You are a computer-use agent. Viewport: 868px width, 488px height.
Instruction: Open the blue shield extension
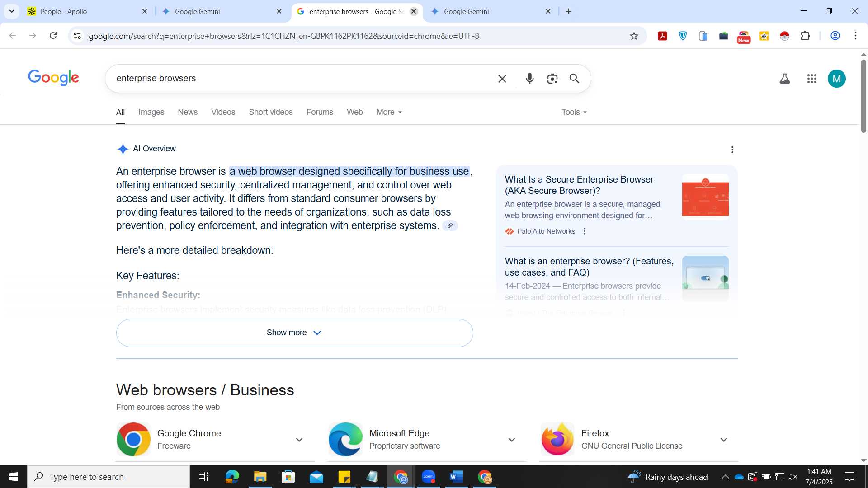point(683,36)
